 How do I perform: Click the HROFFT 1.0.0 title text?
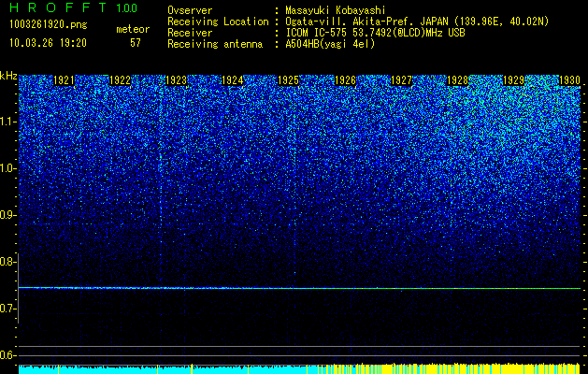(x=74, y=7)
